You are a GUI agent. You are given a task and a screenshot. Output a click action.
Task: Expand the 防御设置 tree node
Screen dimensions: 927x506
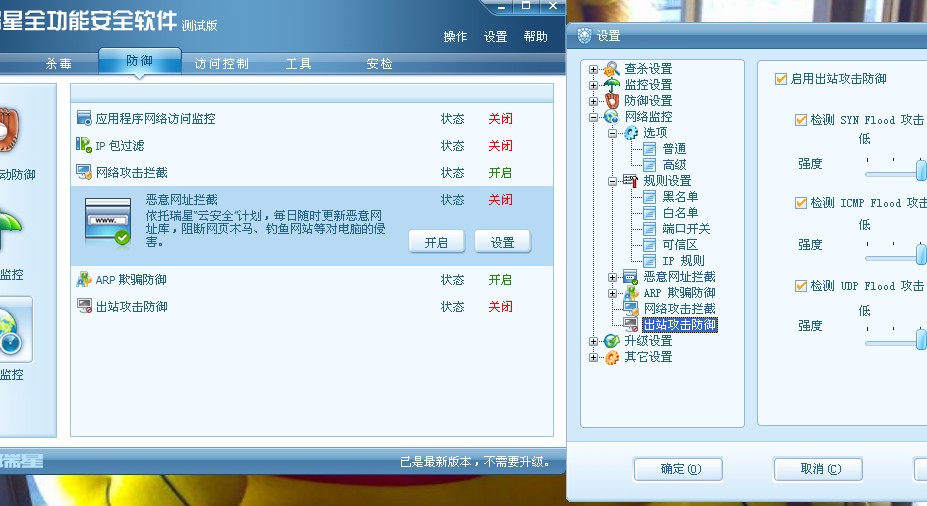[593, 101]
